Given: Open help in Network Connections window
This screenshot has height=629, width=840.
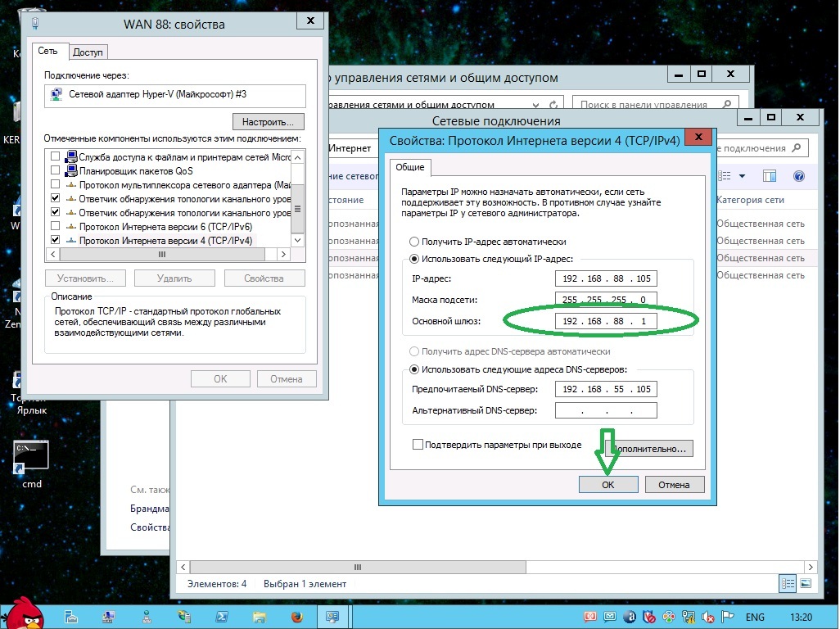Looking at the screenshot, I should (x=798, y=176).
